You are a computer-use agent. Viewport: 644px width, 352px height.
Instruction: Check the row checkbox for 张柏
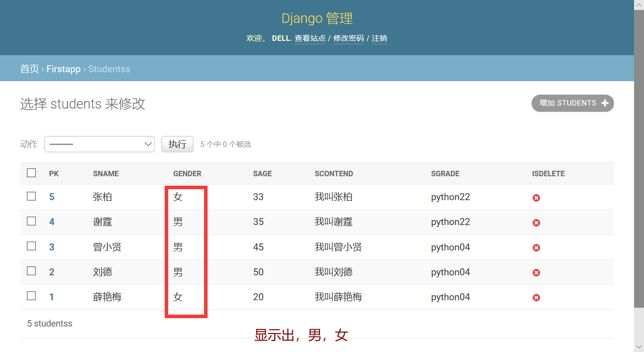coord(31,196)
